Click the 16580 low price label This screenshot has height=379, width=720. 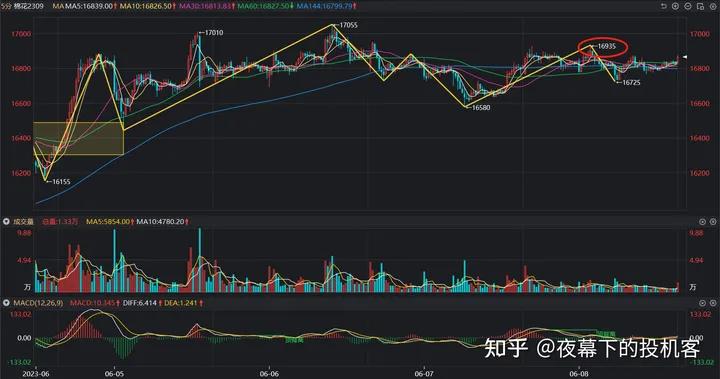(481, 107)
